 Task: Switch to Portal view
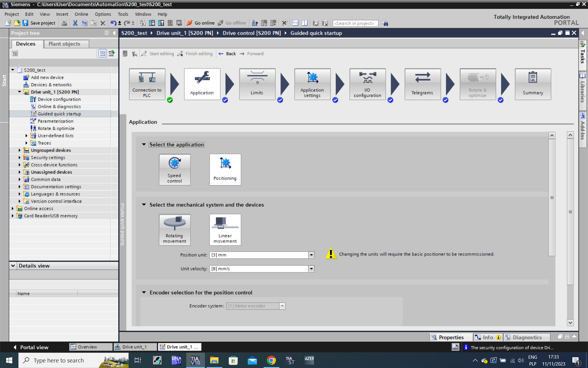click(31, 347)
